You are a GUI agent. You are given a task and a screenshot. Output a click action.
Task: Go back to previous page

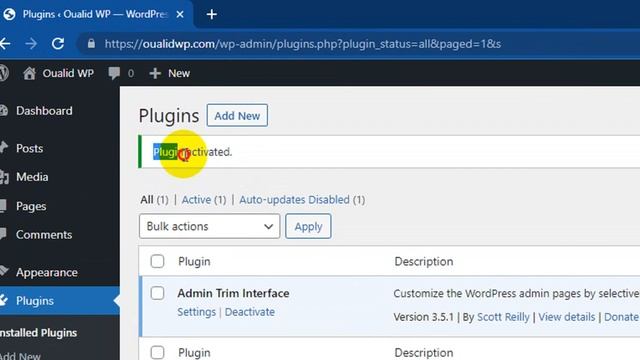tap(5, 43)
